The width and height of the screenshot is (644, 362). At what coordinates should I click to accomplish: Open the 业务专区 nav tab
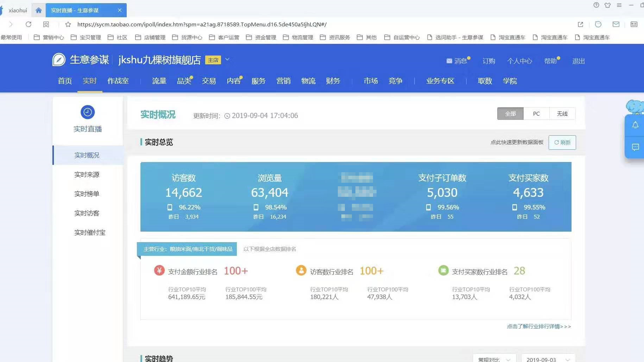tap(440, 81)
